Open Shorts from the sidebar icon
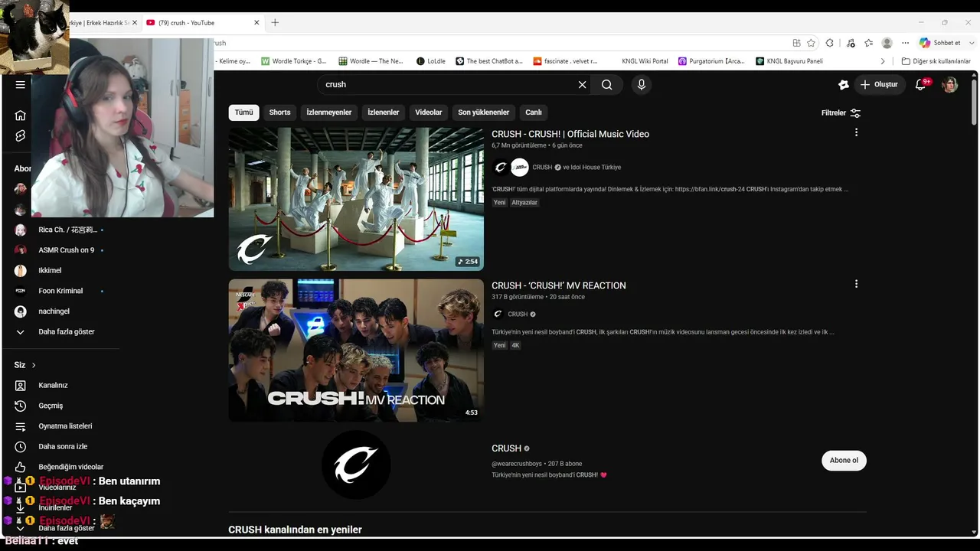Screen dimensions: 980x551 pyautogui.click(x=21, y=136)
